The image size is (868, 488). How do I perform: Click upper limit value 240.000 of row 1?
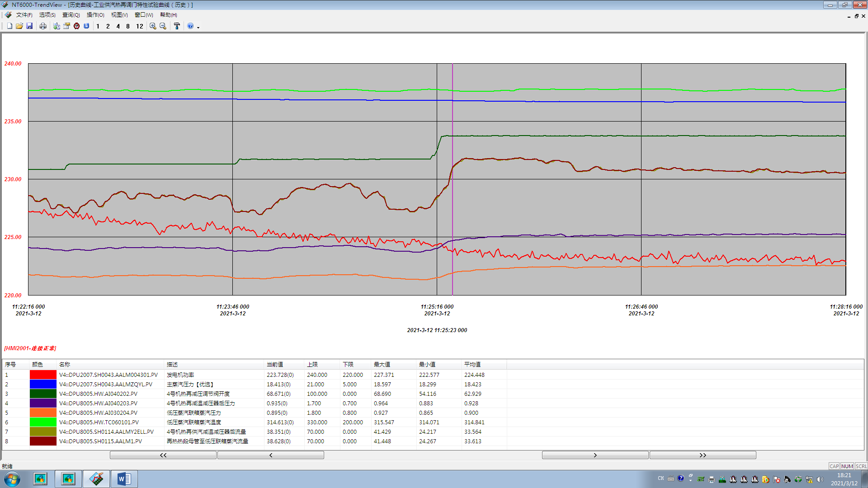point(317,375)
